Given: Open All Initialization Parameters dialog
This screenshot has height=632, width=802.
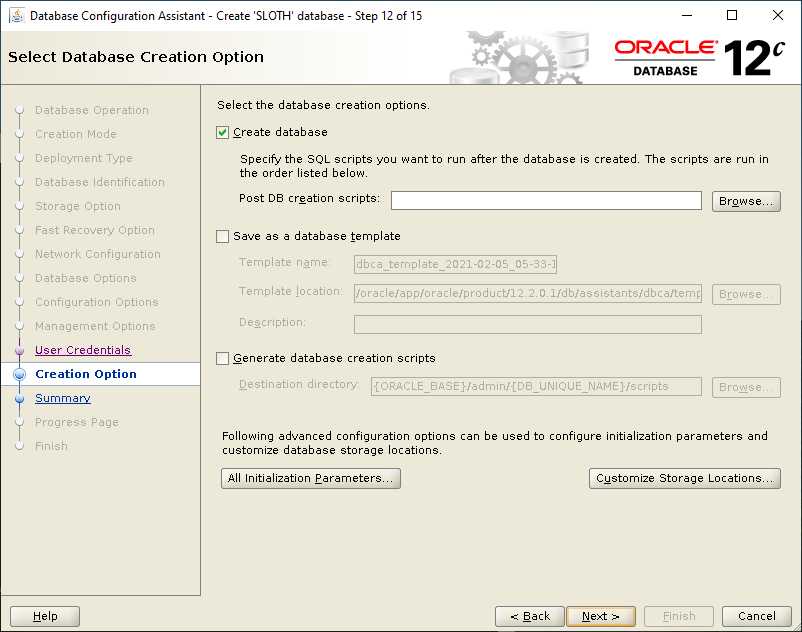Looking at the screenshot, I should tap(310, 478).
